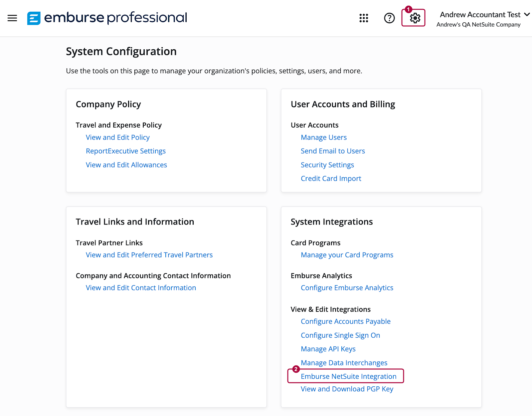This screenshot has width=532, height=416.
Task: Open Security Settings link
Action: 327,165
